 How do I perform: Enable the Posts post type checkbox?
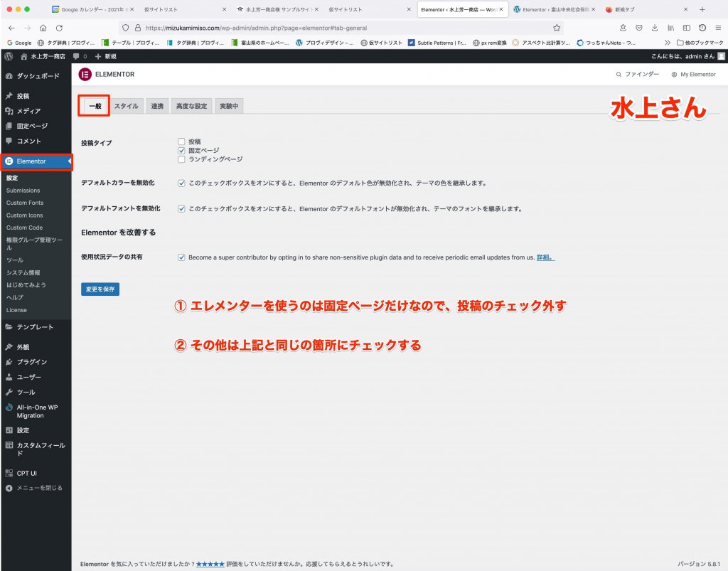(x=181, y=142)
